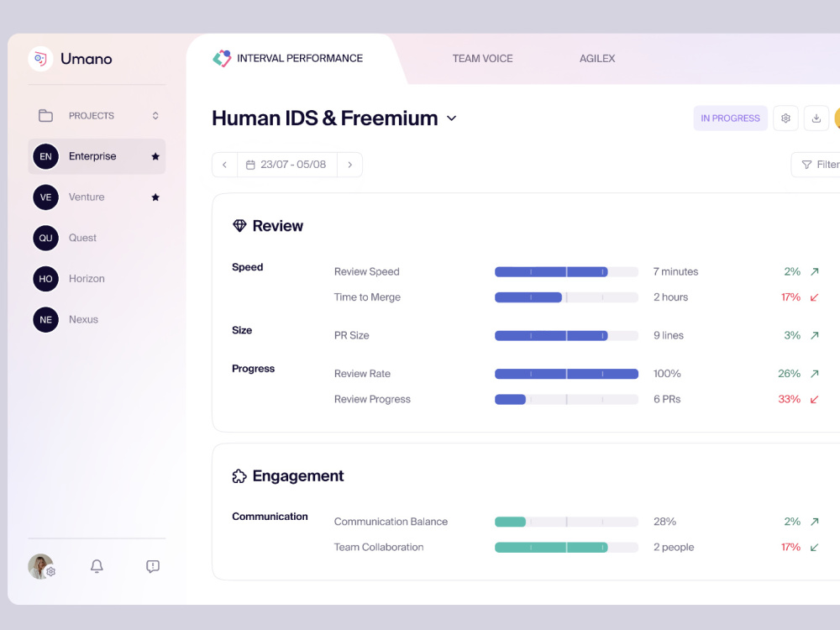The height and width of the screenshot is (630, 840).
Task: Click the 7 minutes value
Action: 676,271
